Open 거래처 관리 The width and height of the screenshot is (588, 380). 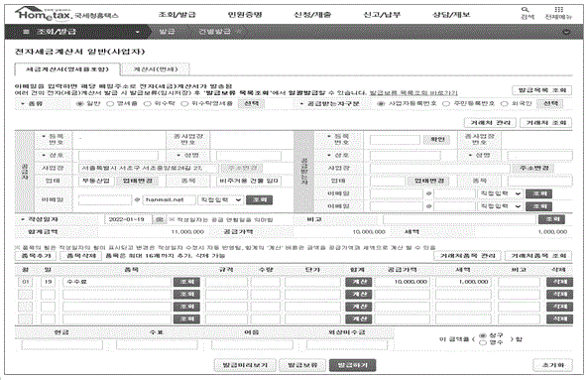pyautogui.click(x=490, y=123)
